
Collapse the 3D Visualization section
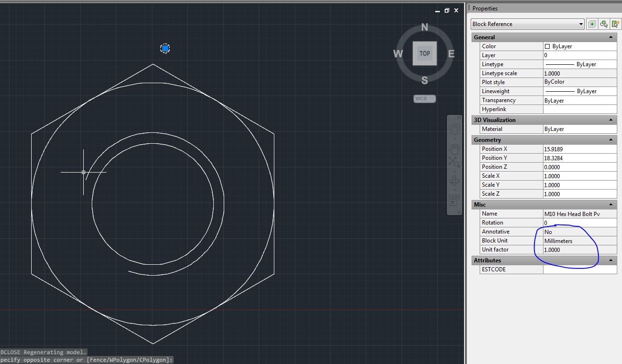pos(611,120)
